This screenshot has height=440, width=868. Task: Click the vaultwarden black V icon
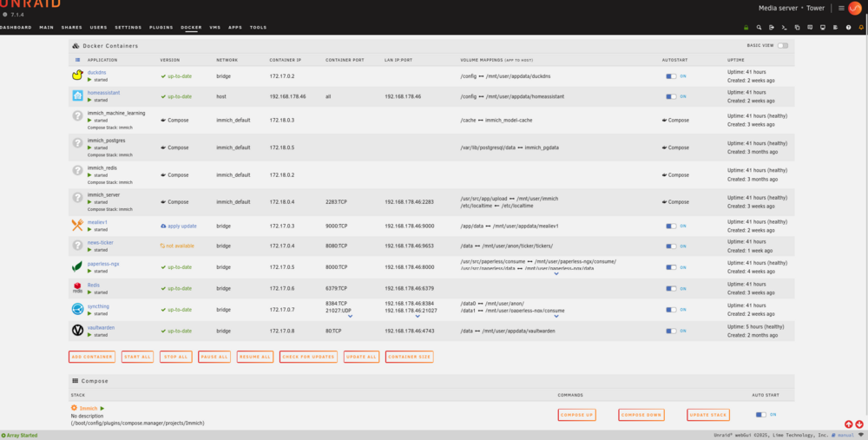77,331
